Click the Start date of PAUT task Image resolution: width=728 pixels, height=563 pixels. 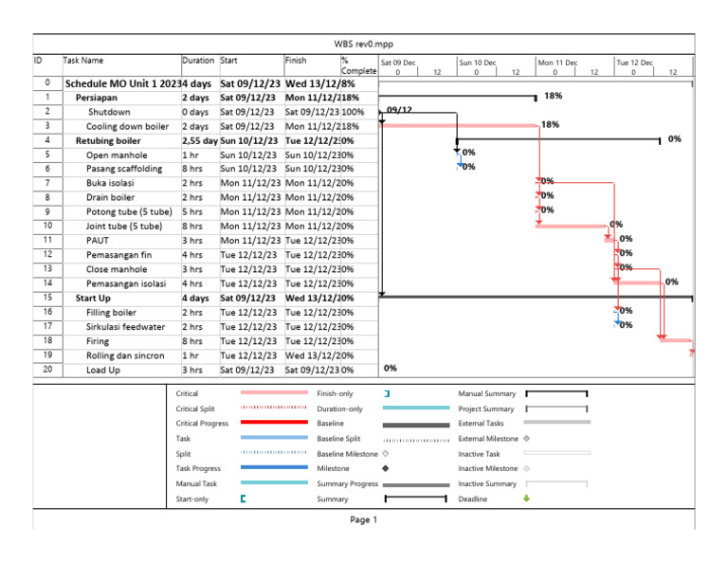click(250, 241)
